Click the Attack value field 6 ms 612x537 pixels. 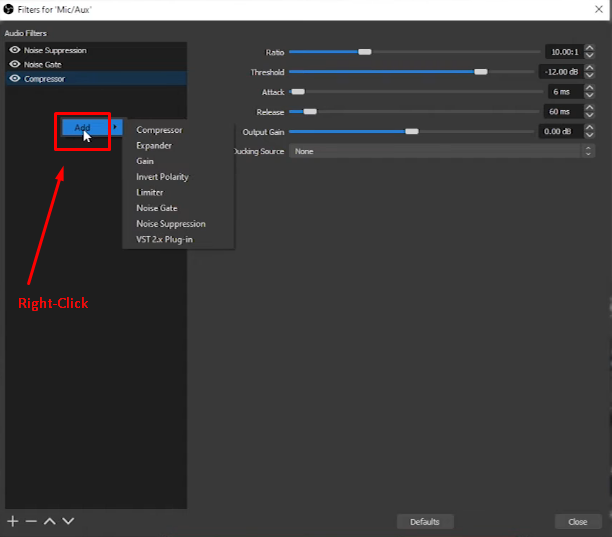pyautogui.click(x=566, y=92)
